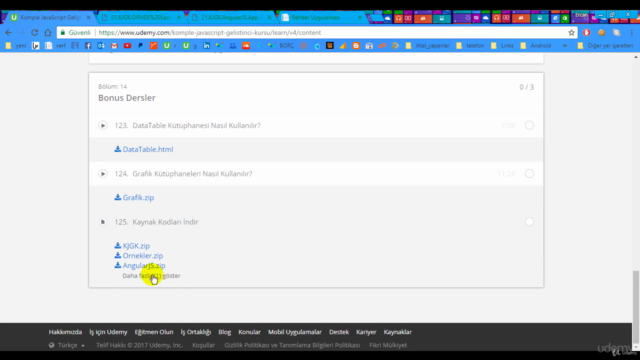Viewport: 640px width, 360px height.
Task: Reload the page with the refresh icon
Action: pos(35,33)
